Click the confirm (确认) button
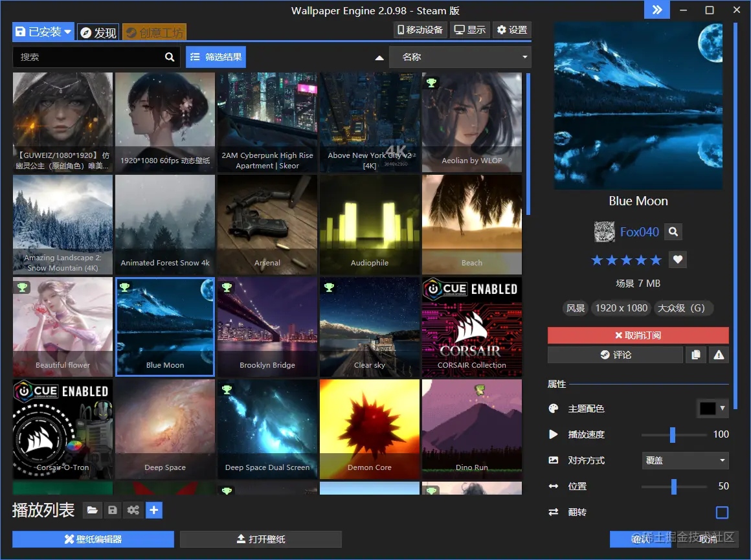 click(640, 539)
